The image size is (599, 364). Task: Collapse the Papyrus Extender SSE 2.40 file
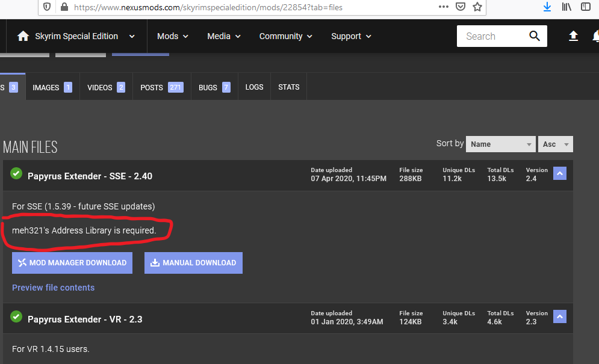560,173
